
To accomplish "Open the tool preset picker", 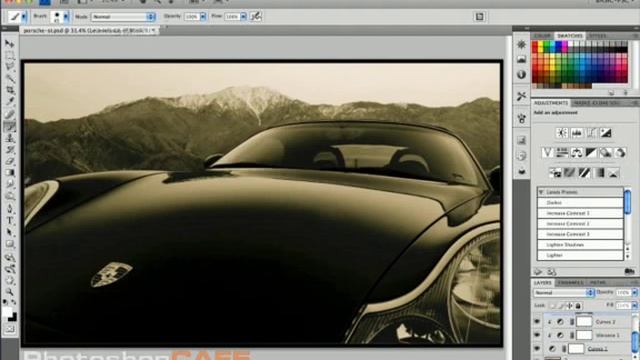I will click(24, 17).
